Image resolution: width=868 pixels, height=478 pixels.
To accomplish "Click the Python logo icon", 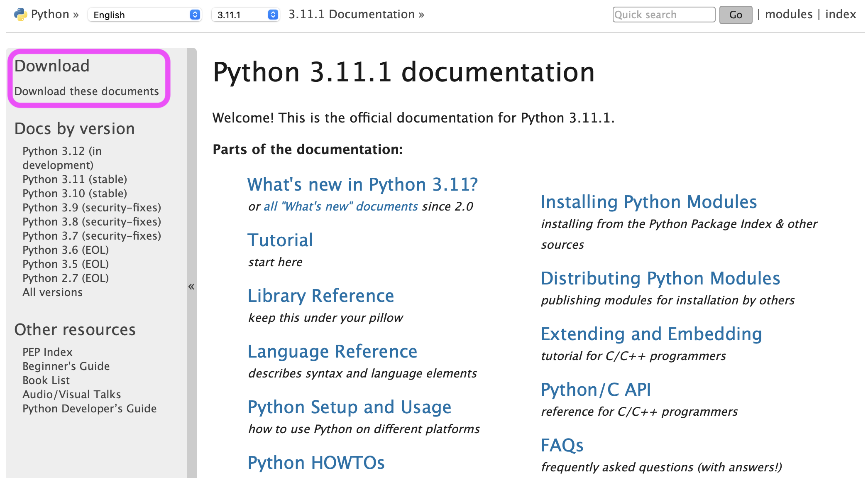I will 20,15.
